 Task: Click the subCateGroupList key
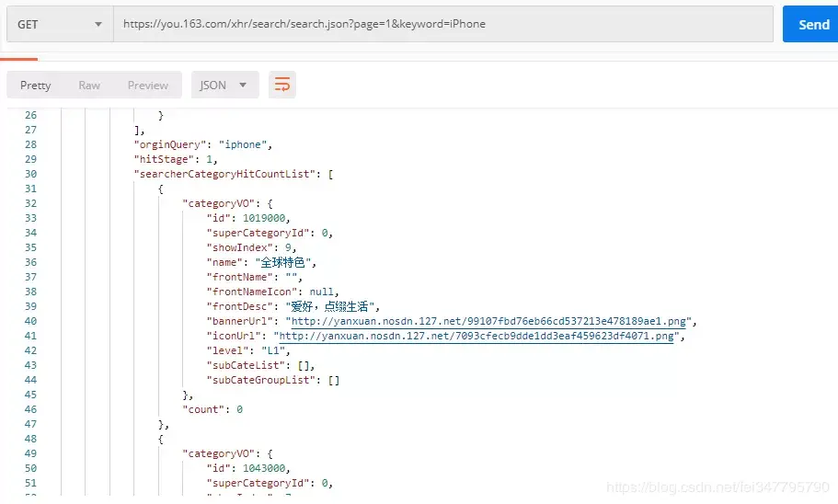click(261, 380)
